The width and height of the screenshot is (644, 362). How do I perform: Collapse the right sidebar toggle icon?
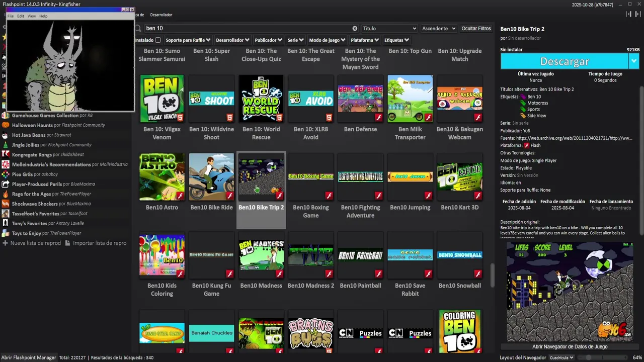pyautogui.click(x=637, y=14)
